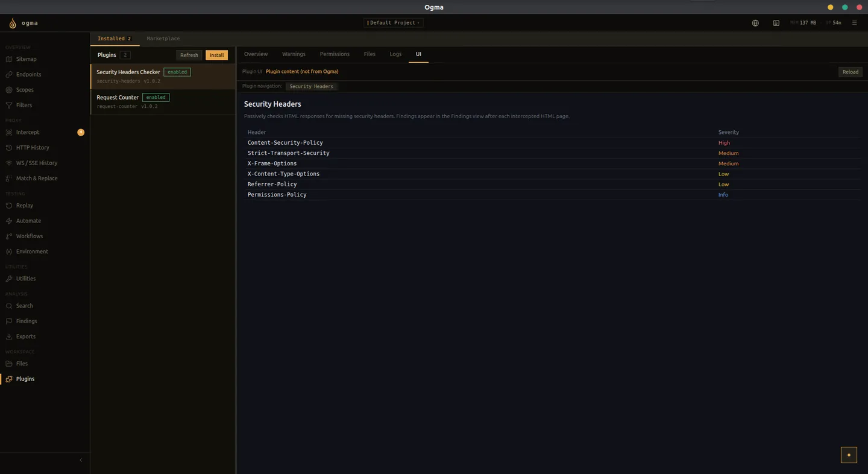The image size is (868, 474).
Task: Click the Security Headers navigation chip
Action: coord(311,86)
